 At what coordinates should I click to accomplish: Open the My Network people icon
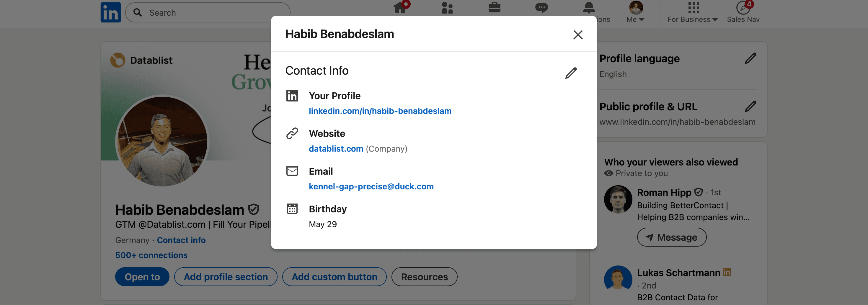pos(447,7)
